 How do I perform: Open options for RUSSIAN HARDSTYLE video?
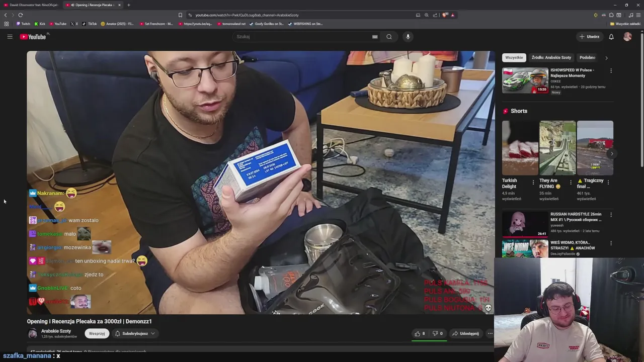click(x=611, y=215)
